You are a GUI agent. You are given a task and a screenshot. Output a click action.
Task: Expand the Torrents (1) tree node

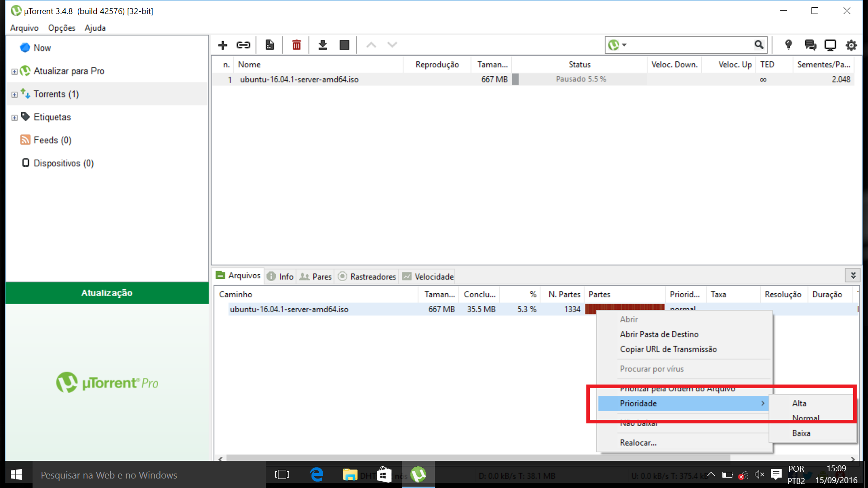point(14,94)
